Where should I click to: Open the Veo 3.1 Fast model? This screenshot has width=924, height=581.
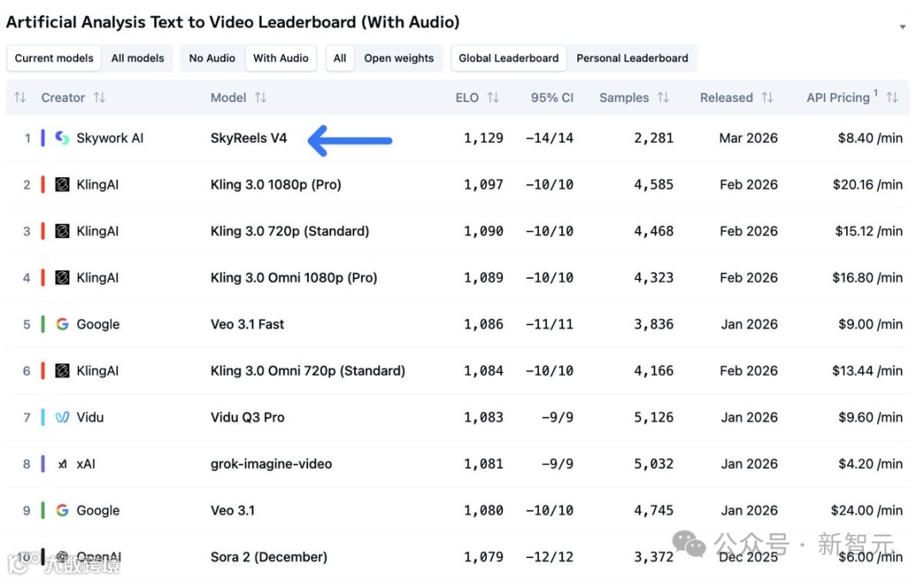click(247, 324)
